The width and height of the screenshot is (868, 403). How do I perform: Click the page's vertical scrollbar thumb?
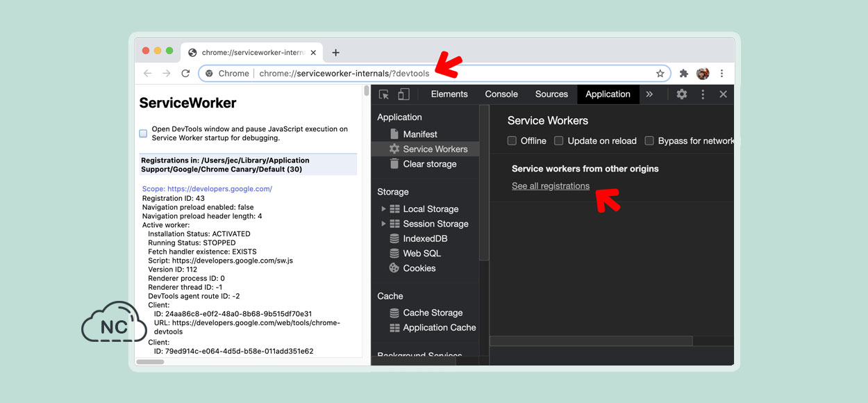click(367, 91)
